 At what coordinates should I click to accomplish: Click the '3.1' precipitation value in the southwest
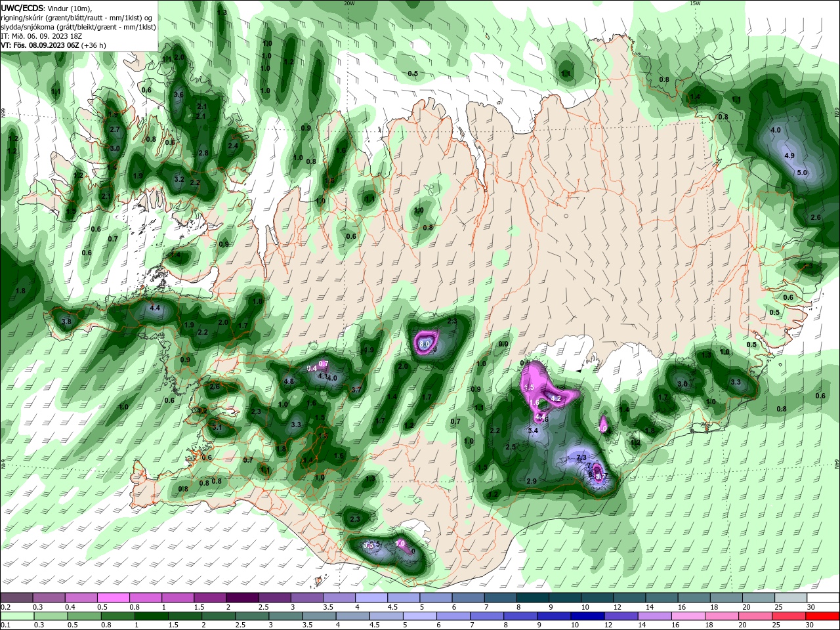pos(217,427)
